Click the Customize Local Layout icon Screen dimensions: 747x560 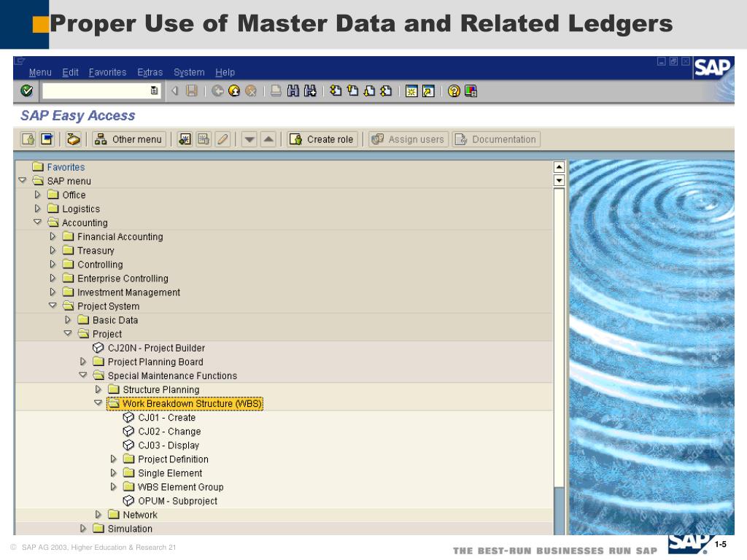pos(471,91)
